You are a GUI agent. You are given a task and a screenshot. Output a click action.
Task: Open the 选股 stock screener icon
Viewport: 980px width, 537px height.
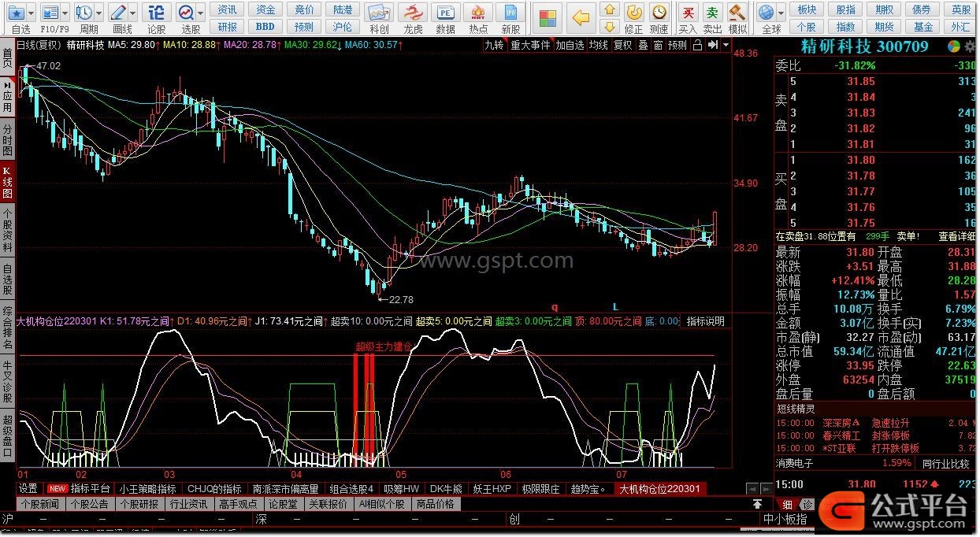[187, 13]
